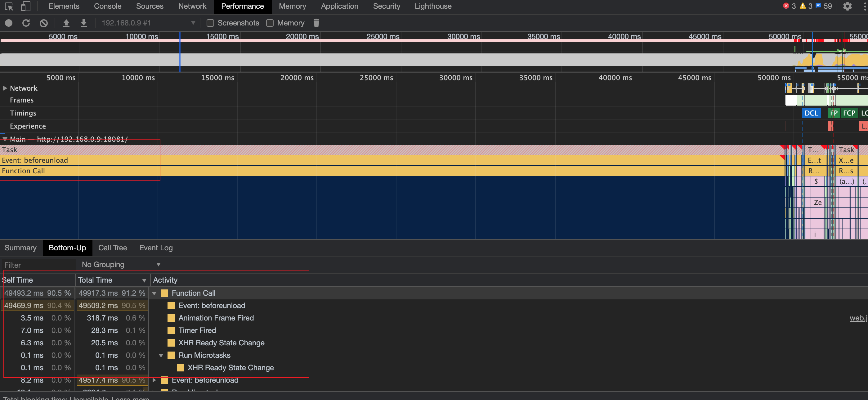Expand the bottom Event: beforeunload row
868x400 pixels.
tap(154, 380)
